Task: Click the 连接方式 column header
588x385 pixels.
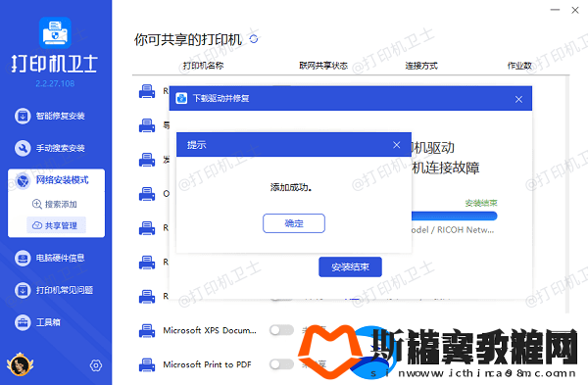Action: click(421, 66)
